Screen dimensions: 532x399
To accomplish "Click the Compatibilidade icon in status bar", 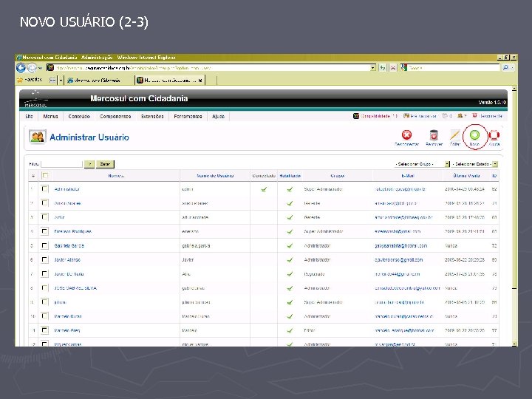I will pos(356,116).
